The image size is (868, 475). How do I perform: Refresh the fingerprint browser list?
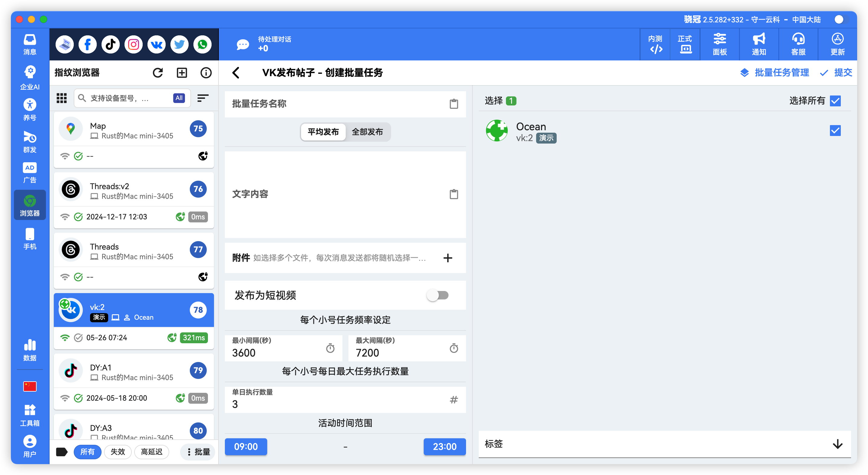158,73
